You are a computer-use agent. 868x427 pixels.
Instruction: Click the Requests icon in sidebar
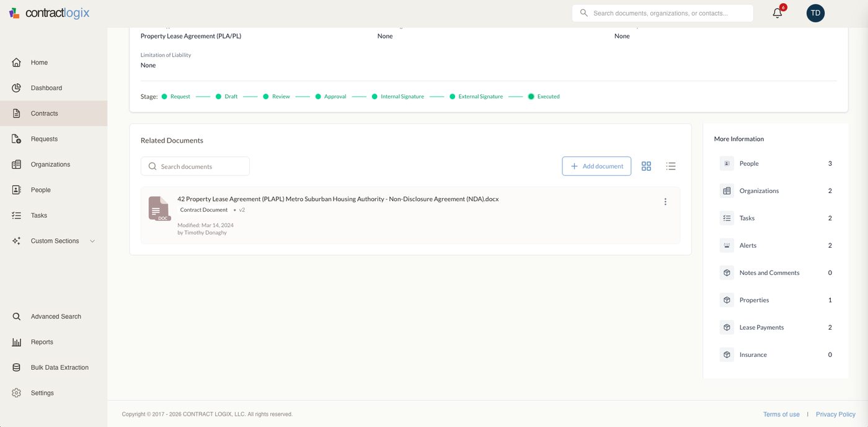(17, 139)
